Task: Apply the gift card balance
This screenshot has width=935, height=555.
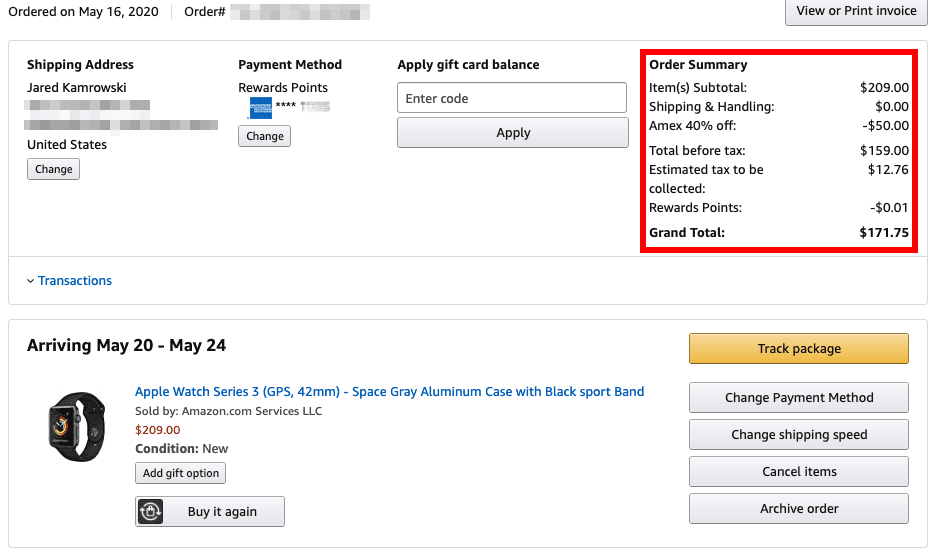Action: coord(512,133)
